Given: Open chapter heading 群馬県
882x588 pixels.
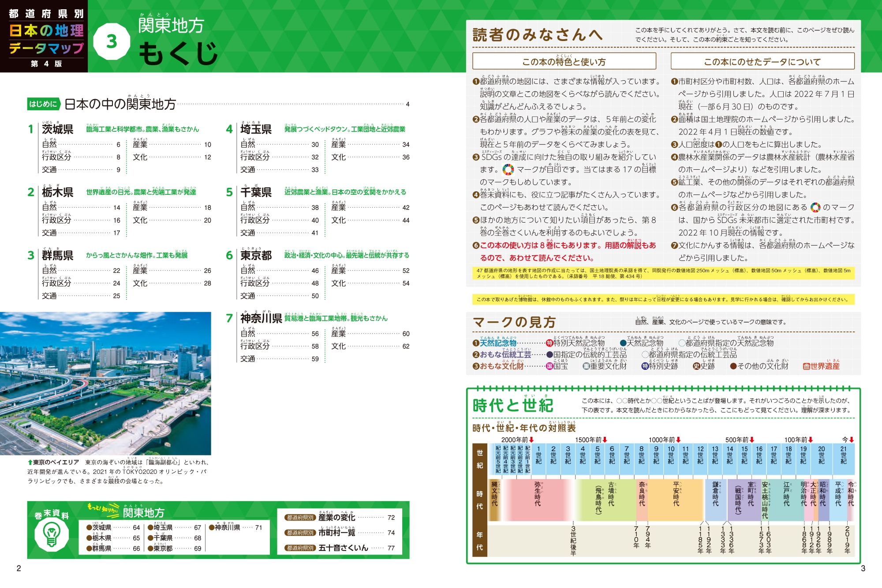Looking at the screenshot, I should pyautogui.click(x=58, y=255).
